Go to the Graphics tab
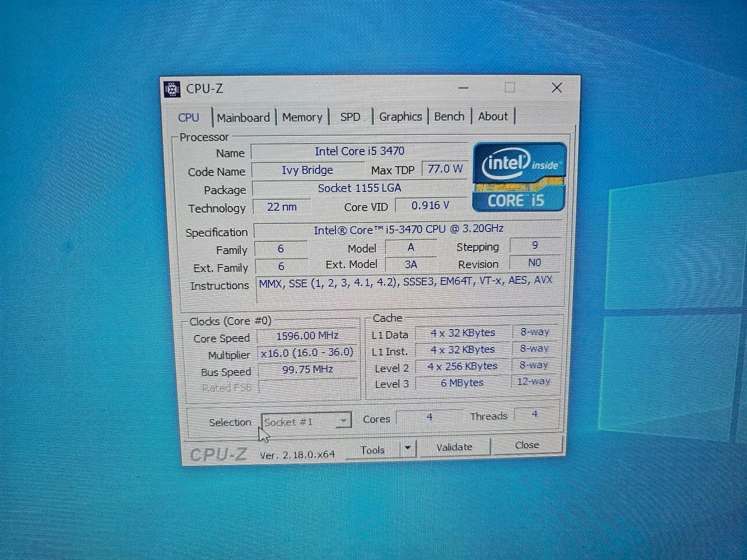This screenshot has height=560, width=747. (400, 116)
